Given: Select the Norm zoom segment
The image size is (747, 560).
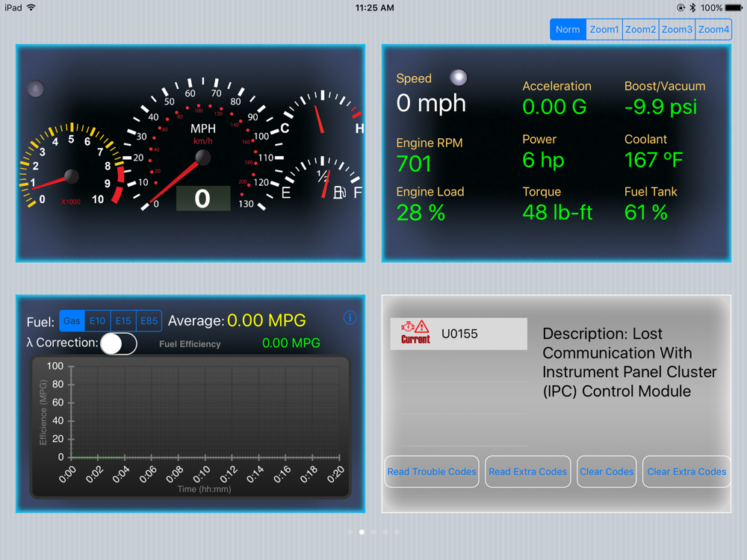Looking at the screenshot, I should pos(568,30).
